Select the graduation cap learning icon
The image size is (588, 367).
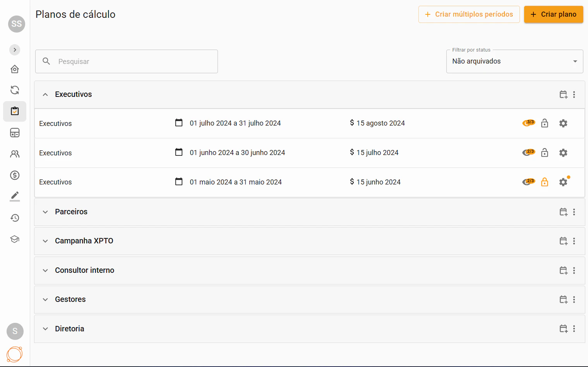tap(15, 239)
